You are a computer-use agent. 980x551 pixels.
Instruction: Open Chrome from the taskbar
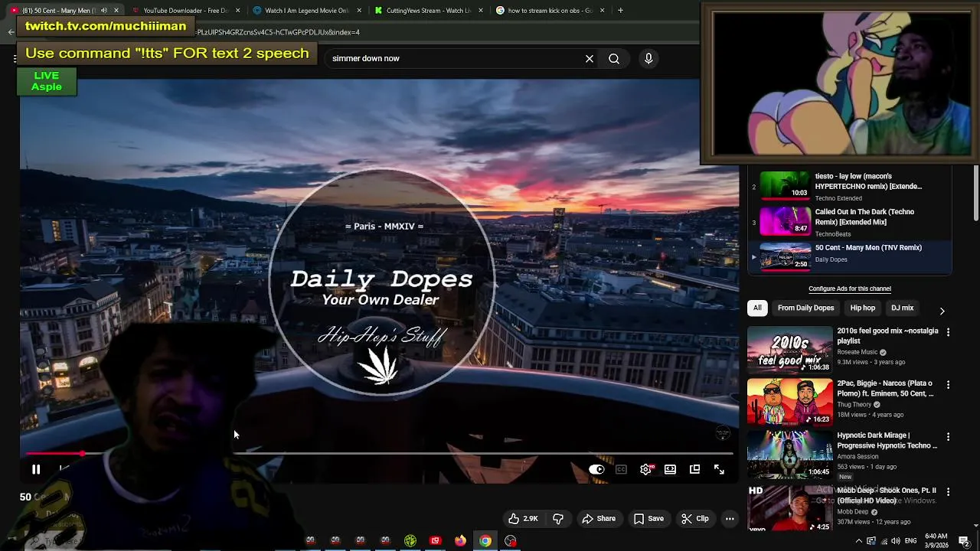coord(485,541)
